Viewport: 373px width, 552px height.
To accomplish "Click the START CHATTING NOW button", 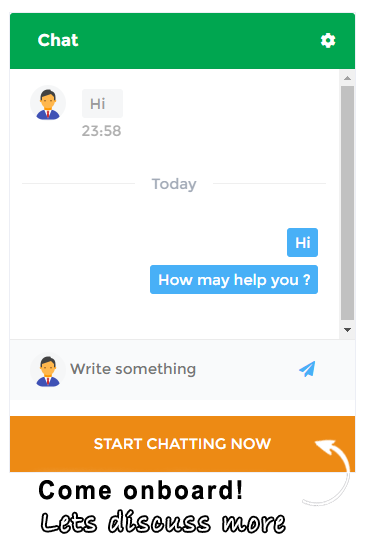I will point(182,444).
